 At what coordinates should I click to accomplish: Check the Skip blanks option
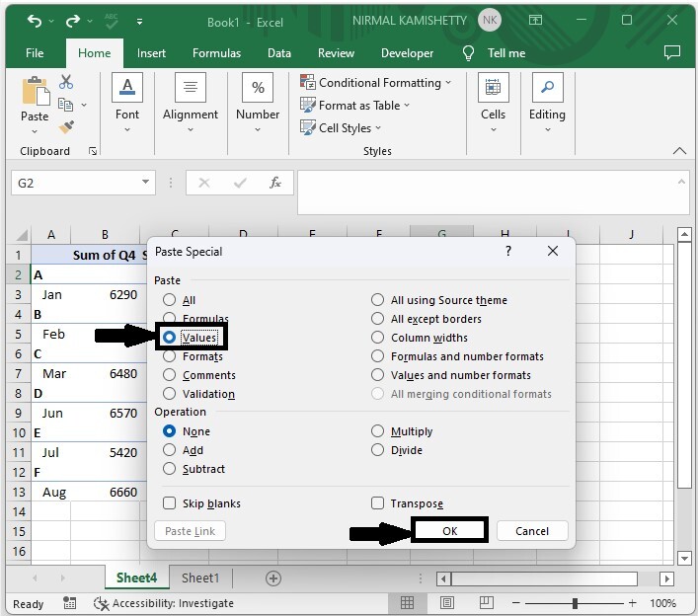coord(170,503)
